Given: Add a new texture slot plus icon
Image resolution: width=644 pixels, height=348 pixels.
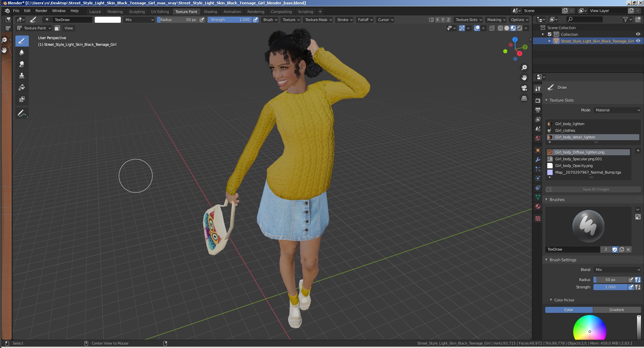Looking at the screenshot, I should (638, 151).
